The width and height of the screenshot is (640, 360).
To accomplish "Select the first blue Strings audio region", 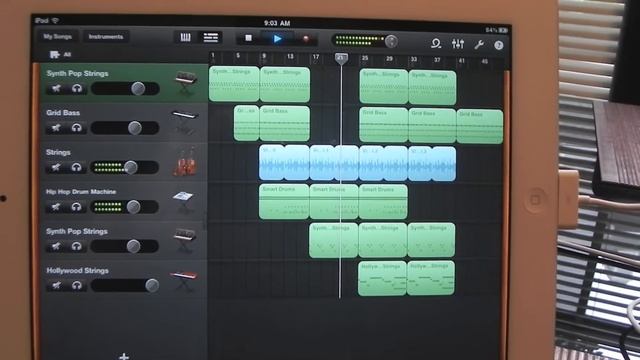I will click(284, 163).
